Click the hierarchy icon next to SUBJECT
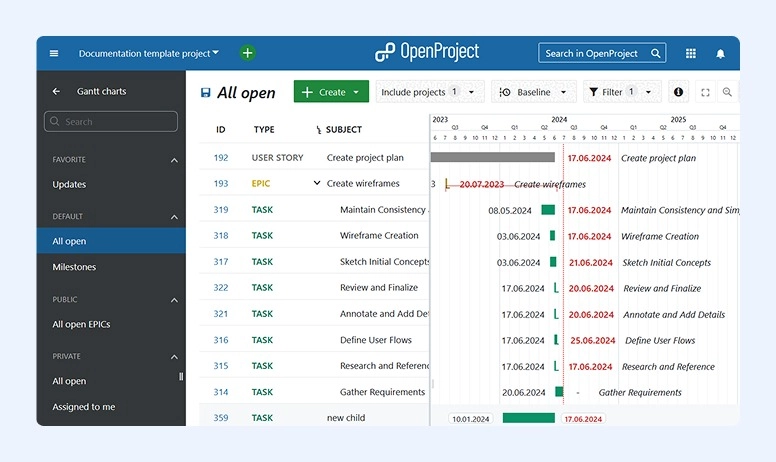 (318, 130)
